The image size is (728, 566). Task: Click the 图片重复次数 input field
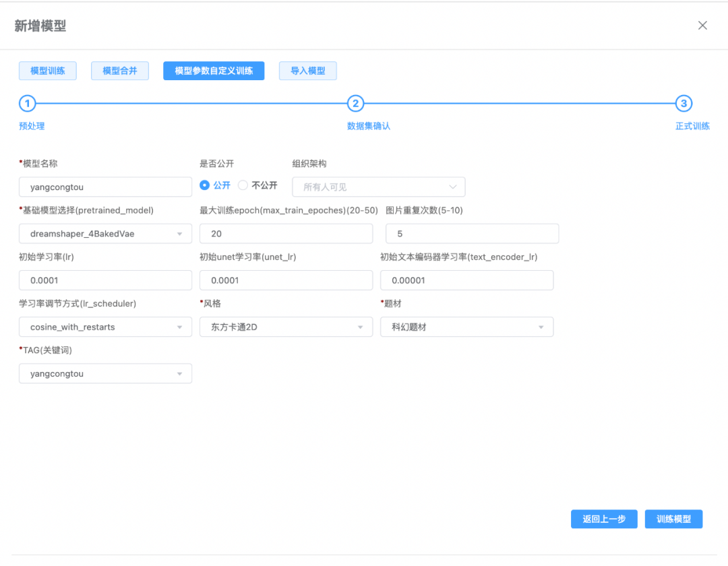(x=472, y=234)
